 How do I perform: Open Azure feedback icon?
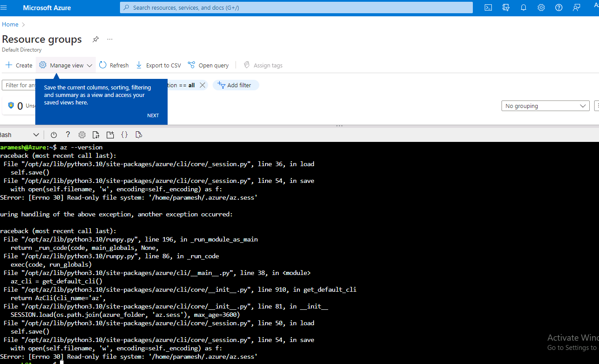point(577,7)
